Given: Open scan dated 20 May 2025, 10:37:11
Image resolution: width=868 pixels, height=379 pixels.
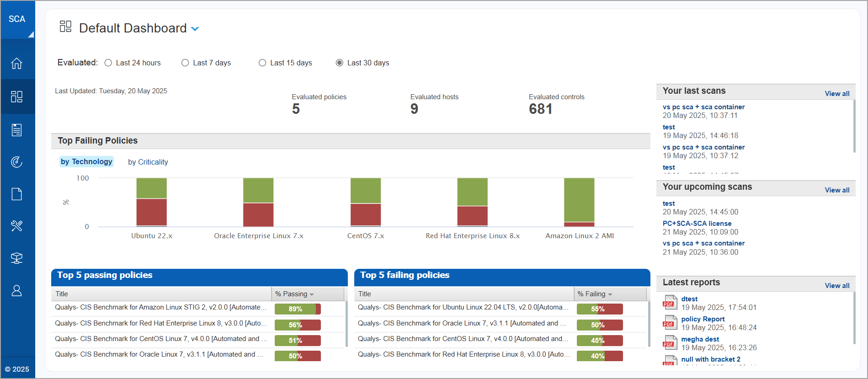Looking at the screenshot, I should click(703, 107).
